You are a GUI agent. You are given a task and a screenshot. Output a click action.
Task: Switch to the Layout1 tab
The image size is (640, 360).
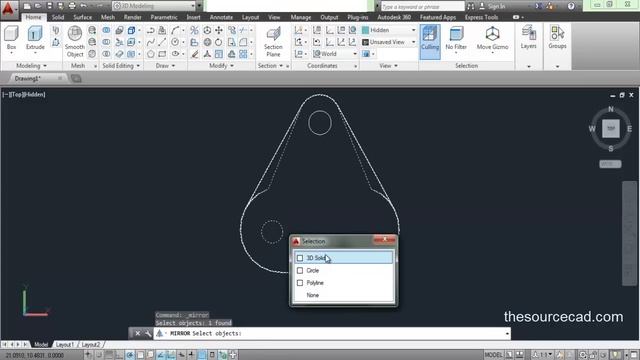pyautogui.click(x=64, y=344)
